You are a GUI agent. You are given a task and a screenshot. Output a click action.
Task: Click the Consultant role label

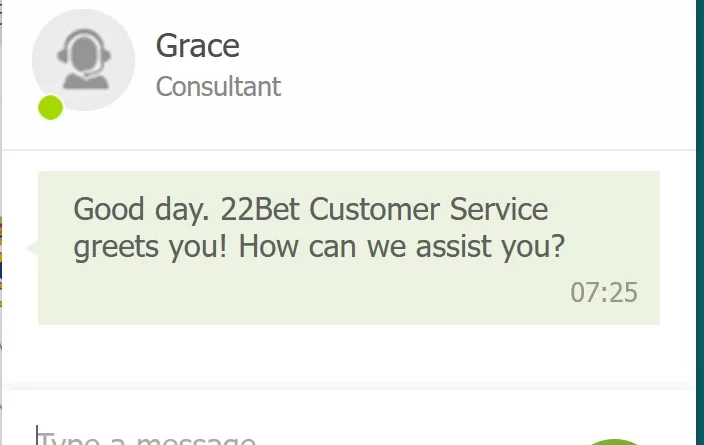218,86
